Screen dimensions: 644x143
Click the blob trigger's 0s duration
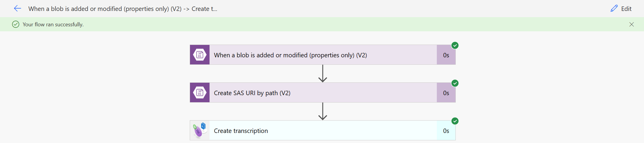(x=446, y=55)
